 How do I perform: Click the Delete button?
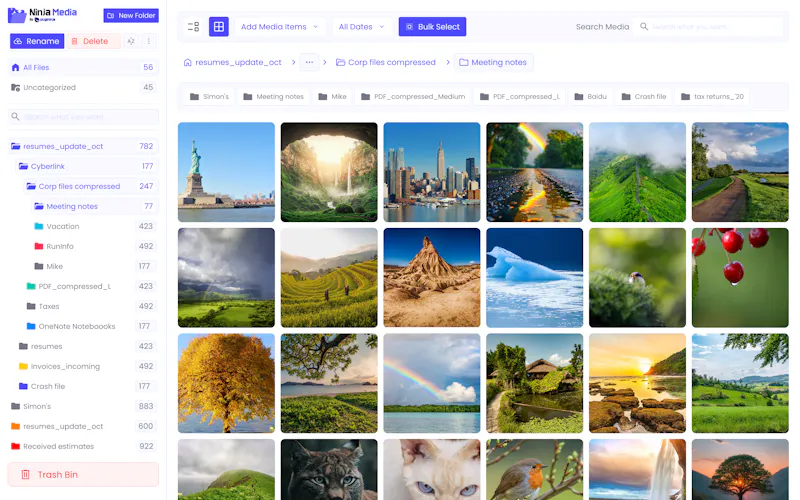point(94,41)
